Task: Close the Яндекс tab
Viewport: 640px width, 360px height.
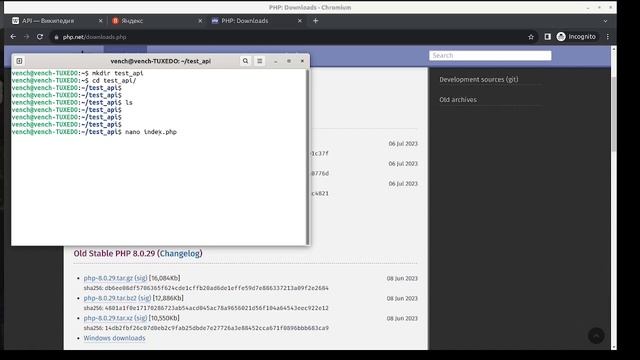Action: (200, 21)
